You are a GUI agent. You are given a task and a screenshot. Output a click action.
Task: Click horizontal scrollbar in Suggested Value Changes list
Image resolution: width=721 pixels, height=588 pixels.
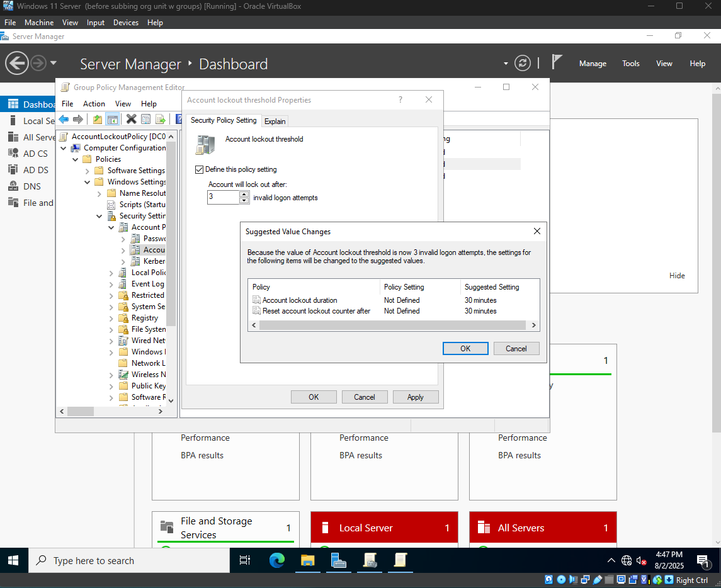tap(392, 325)
